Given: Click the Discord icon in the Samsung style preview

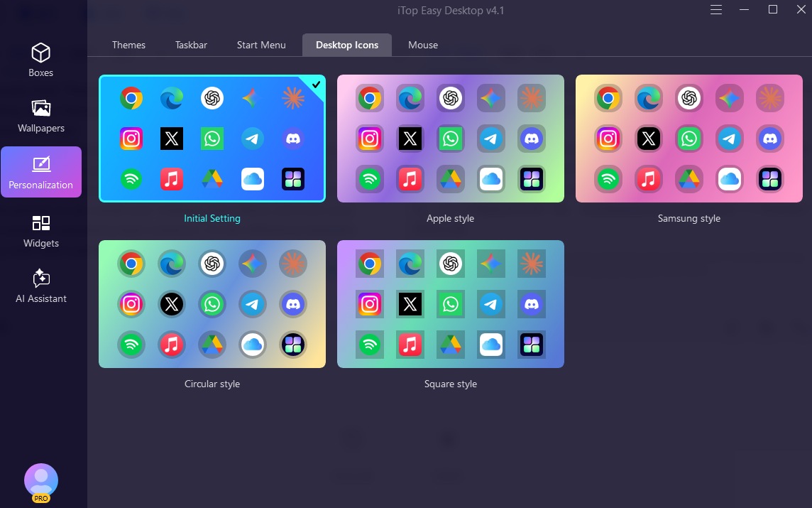Looking at the screenshot, I should point(769,139).
